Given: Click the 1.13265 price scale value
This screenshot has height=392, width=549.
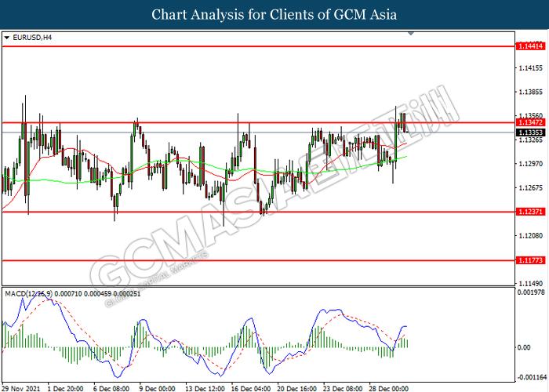Looking at the screenshot, I should (530, 140).
